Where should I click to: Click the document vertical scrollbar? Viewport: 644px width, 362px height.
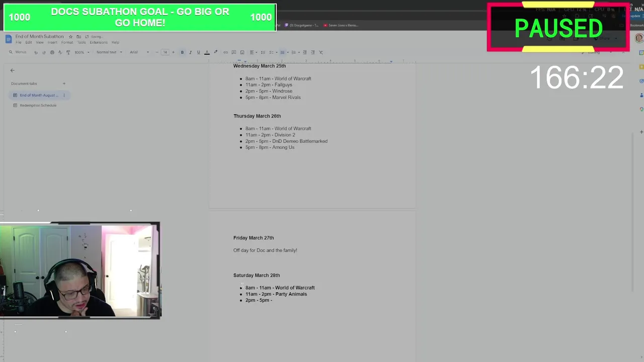(x=632, y=211)
